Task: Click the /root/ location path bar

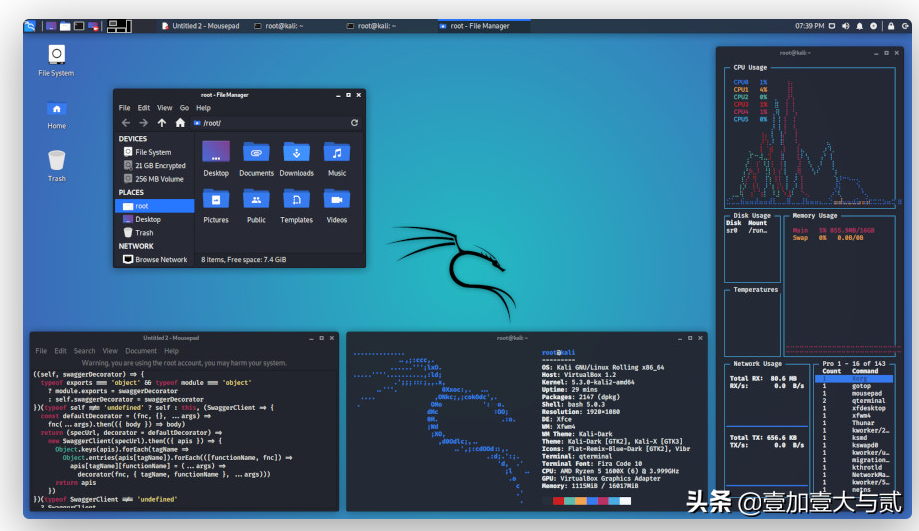Action: 270,123
